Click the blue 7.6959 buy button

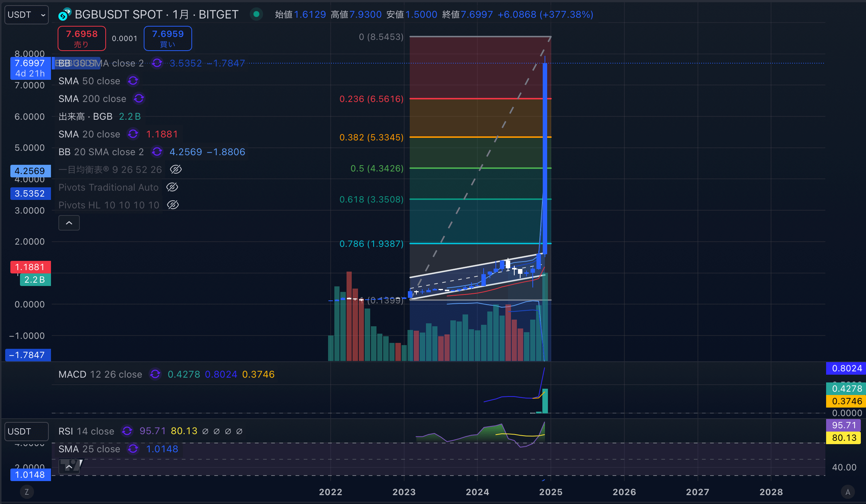[x=168, y=38]
